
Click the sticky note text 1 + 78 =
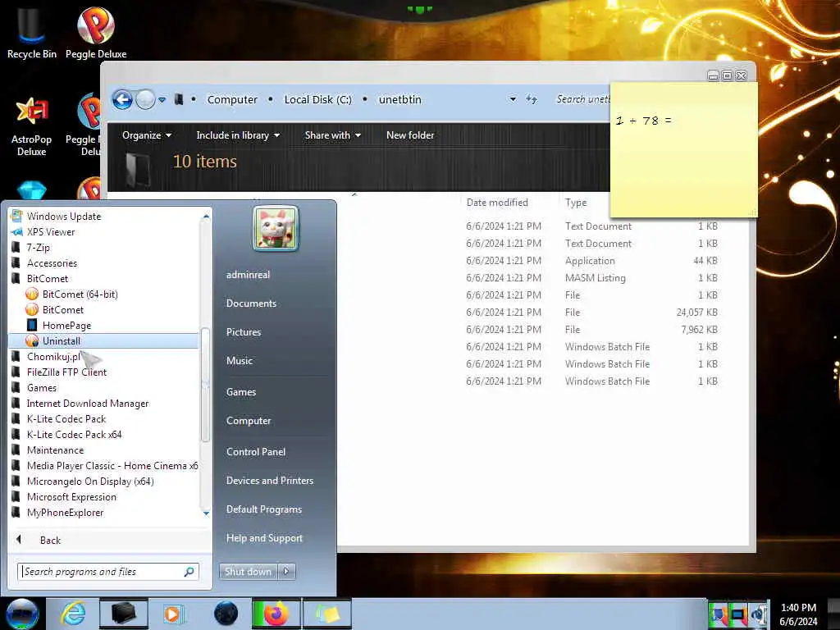[x=643, y=121]
